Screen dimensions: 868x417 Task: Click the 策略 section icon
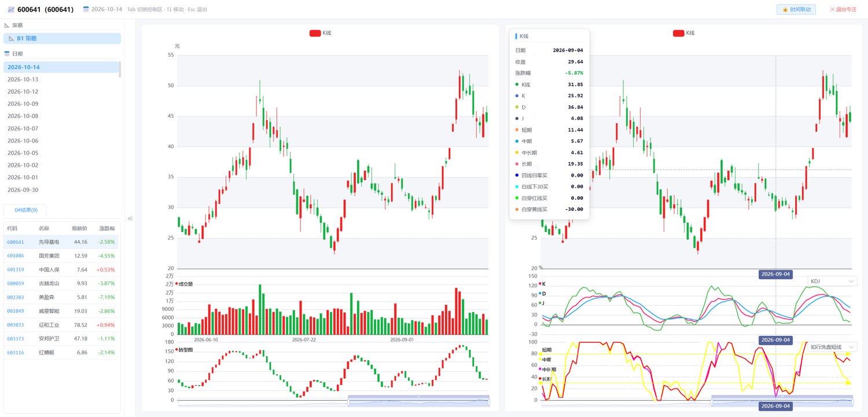(7, 25)
